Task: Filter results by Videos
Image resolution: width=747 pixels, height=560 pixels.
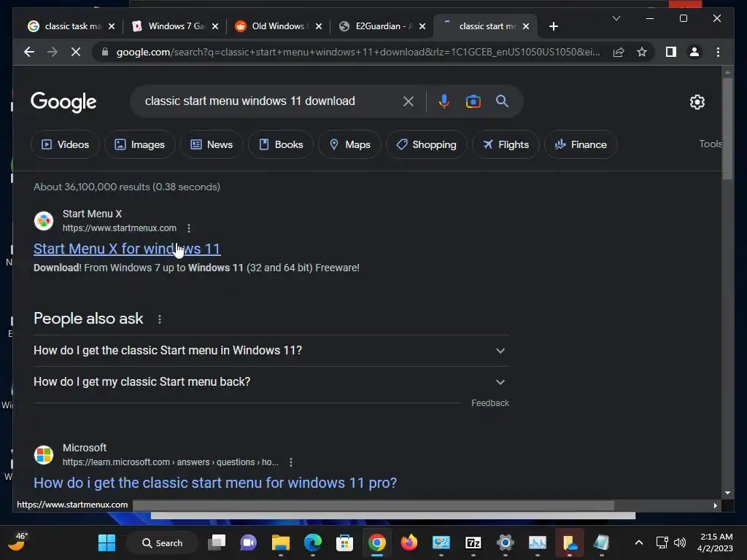Action: tap(65, 144)
